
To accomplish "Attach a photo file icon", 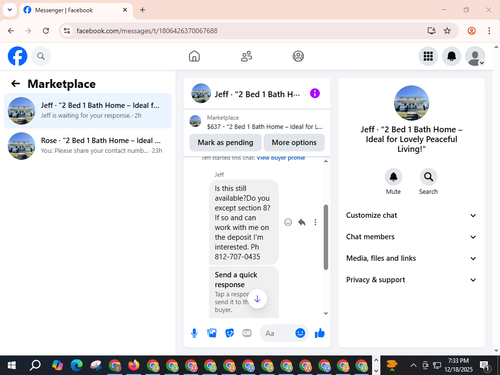I will pyautogui.click(x=212, y=333).
